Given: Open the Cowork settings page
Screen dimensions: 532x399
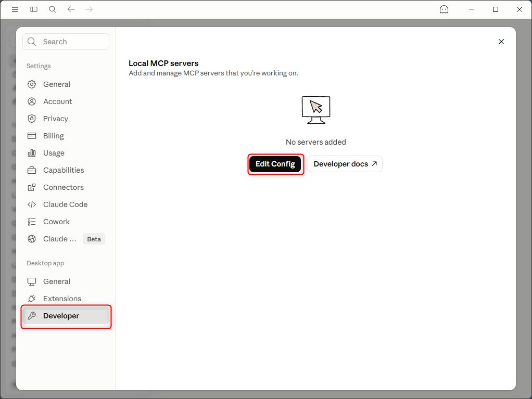Looking at the screenshot, I should pyautogui.click(x=66, y=222).
